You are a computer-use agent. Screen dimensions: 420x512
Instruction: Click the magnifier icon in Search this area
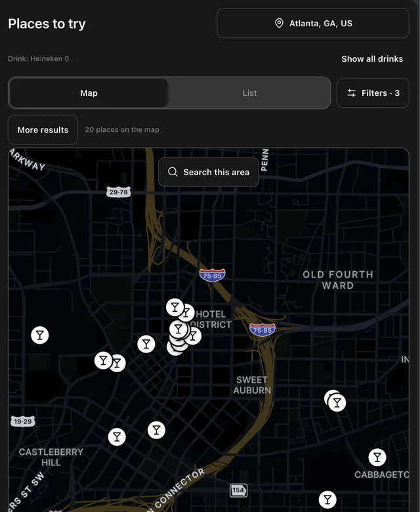pos(173,172)
